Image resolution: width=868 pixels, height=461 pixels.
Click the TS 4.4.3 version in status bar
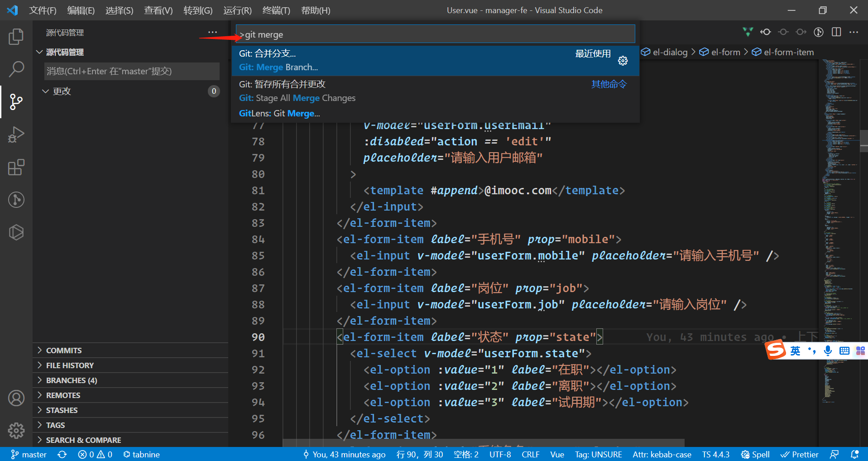[716, 454]
